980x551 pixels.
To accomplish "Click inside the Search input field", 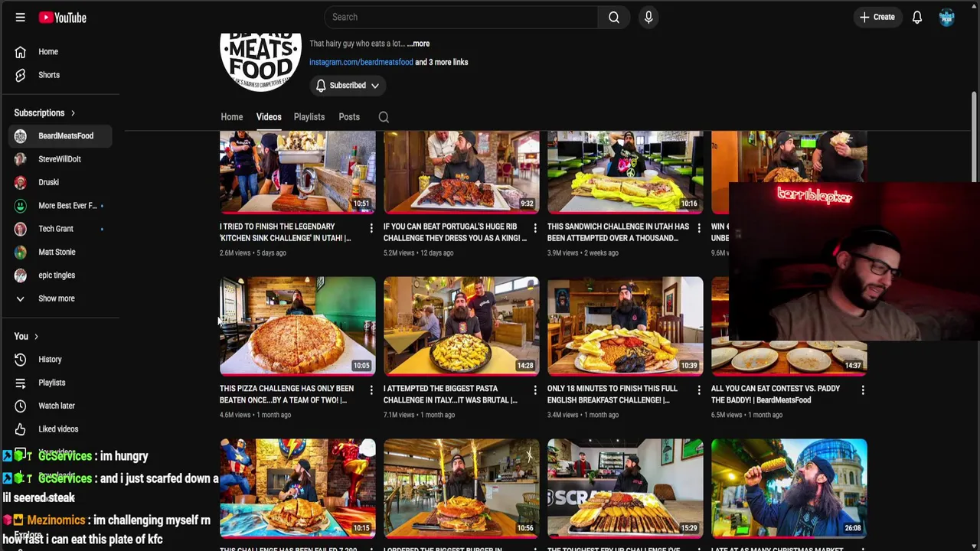I will (x=461, y=17).
